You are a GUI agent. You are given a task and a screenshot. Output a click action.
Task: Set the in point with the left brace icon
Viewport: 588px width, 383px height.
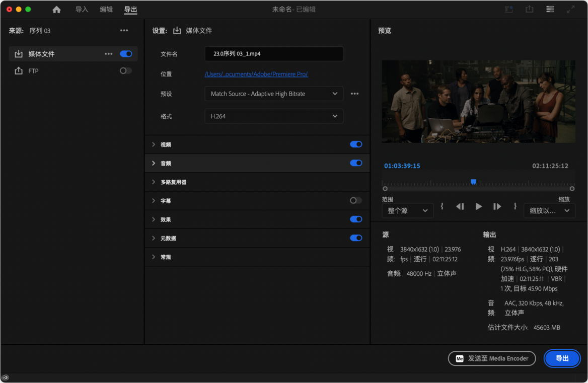442,206
